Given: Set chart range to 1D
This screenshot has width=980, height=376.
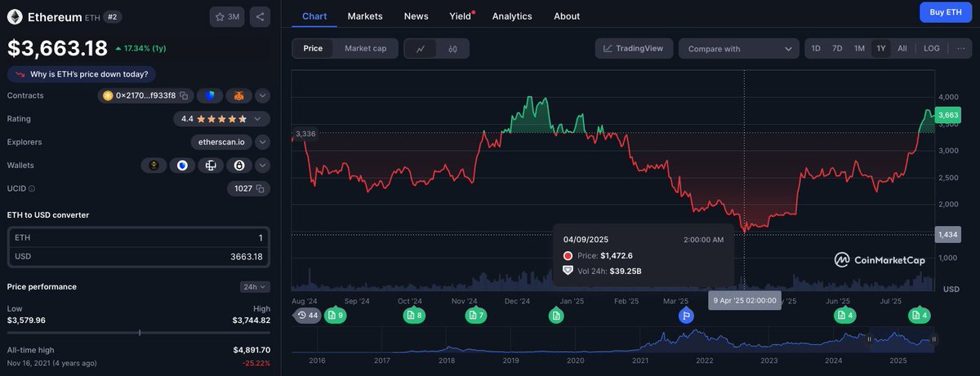Looking at the screenshot, I should (x=815, y=48).
